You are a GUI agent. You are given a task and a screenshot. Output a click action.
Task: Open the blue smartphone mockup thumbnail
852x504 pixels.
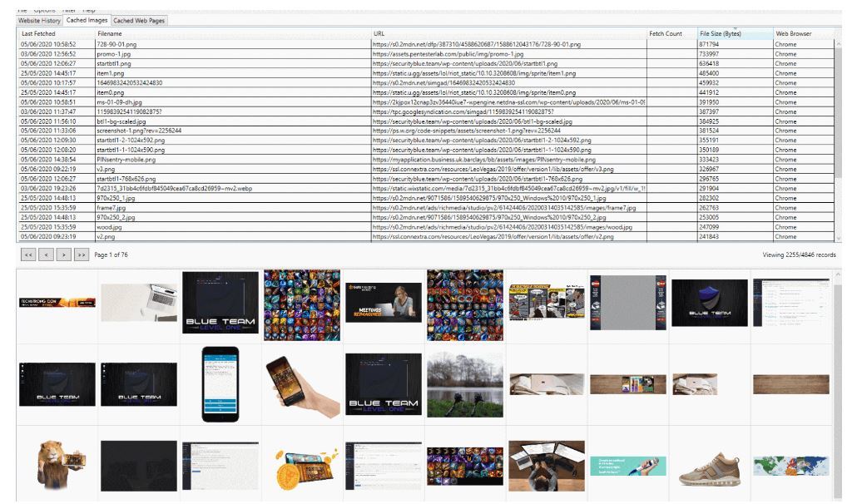tap(220, 384)
